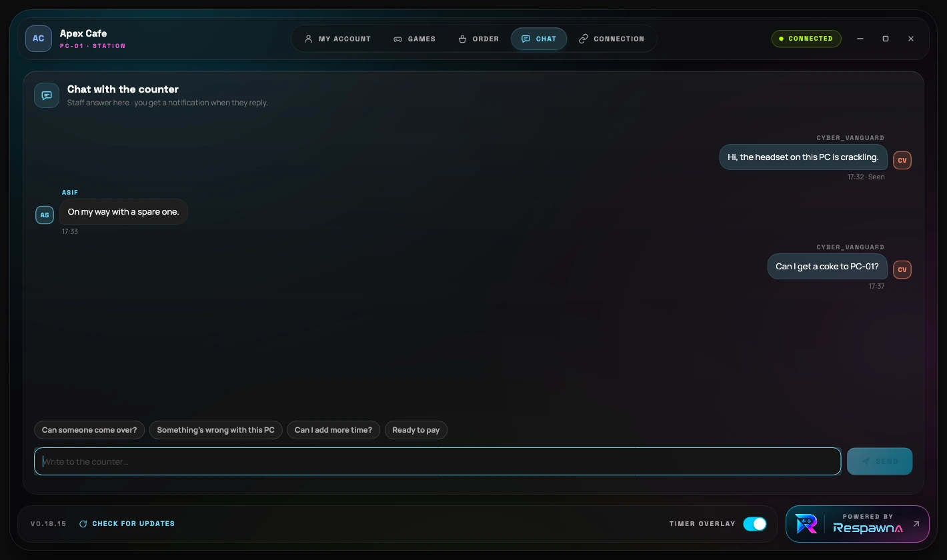Choose "Something's wrong with this PC" quick reply
Viewport: 947px width, 560px height.
point(216,430)
